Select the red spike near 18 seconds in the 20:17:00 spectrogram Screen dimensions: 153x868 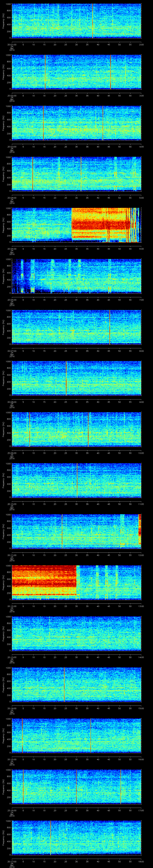[51, 838]
